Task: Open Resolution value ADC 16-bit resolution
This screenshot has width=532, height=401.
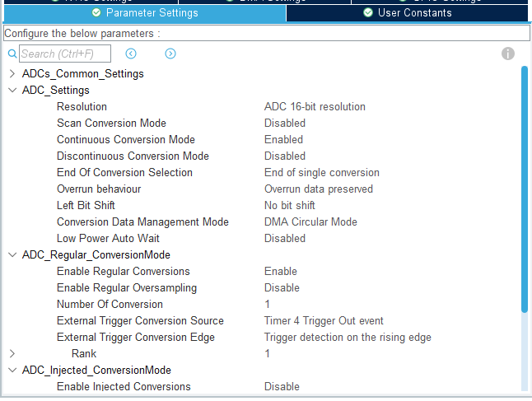Action: point(315,107)
